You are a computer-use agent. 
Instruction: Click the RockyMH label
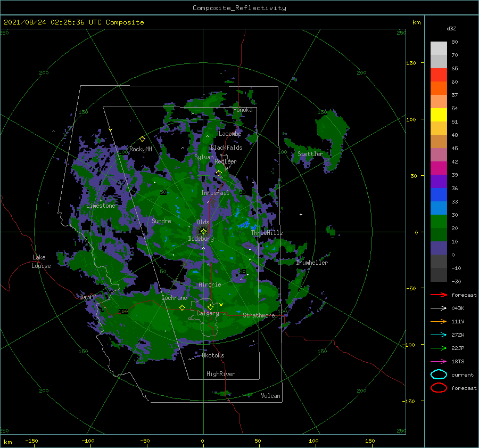click(x=141, y=149)
